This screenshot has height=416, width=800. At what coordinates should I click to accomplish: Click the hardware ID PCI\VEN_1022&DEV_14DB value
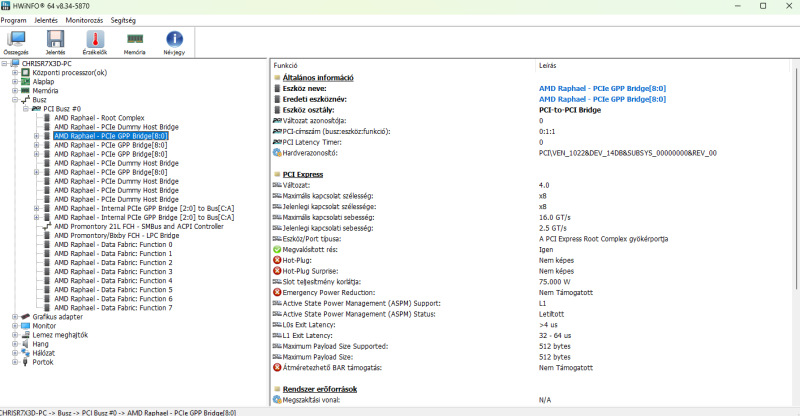(628, 153)
